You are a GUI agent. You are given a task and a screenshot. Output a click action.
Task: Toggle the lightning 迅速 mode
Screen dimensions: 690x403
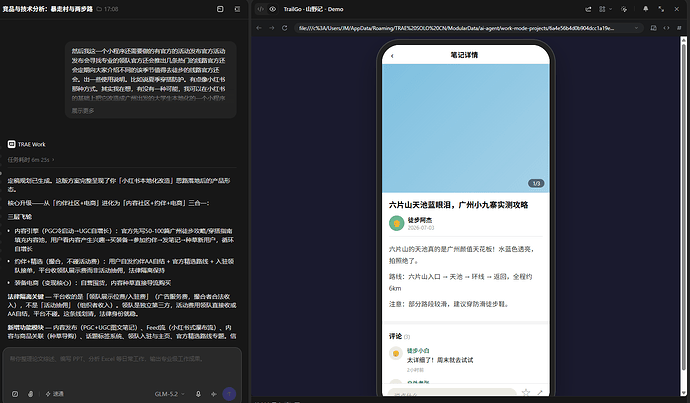[55, 394]
